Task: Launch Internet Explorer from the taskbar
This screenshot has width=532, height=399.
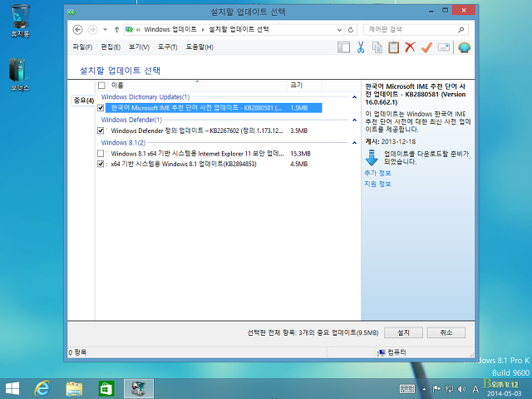Action: (x=42, y=388)
